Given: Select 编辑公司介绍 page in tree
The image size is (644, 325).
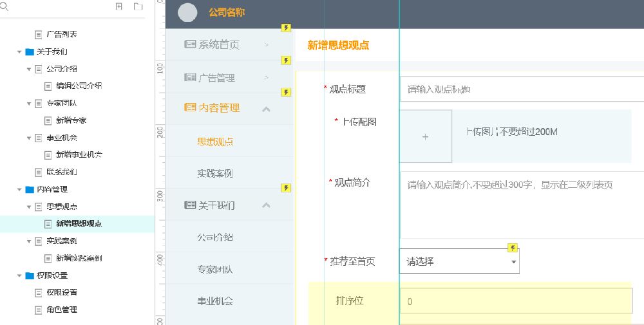Looking at the screenshot, I should [x=79, y=86].
